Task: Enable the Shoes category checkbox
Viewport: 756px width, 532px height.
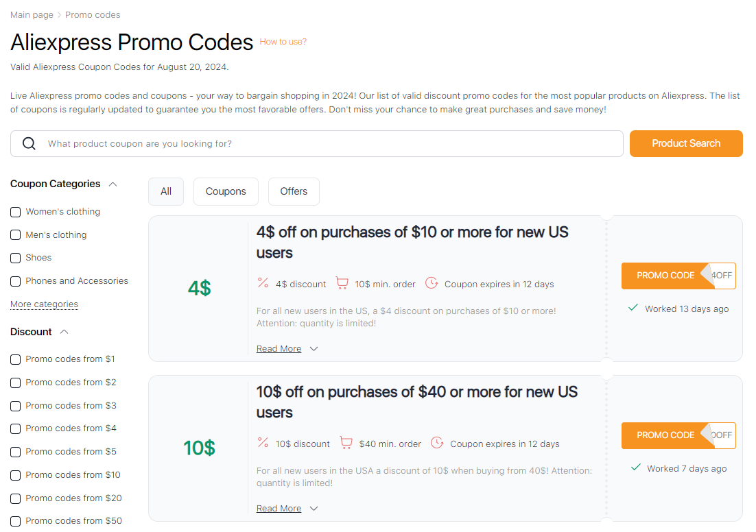Action: pos(15,258)
